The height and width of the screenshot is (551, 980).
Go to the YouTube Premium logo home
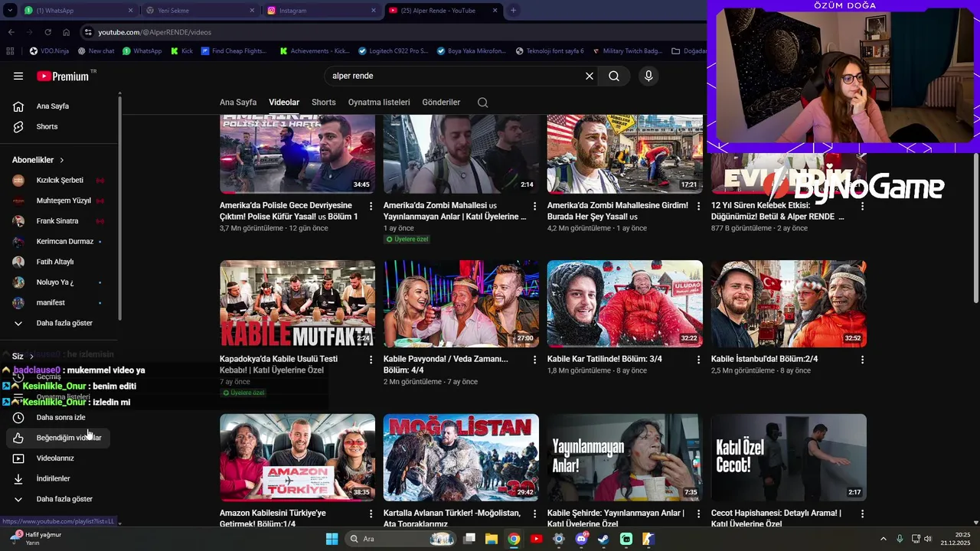63,76
